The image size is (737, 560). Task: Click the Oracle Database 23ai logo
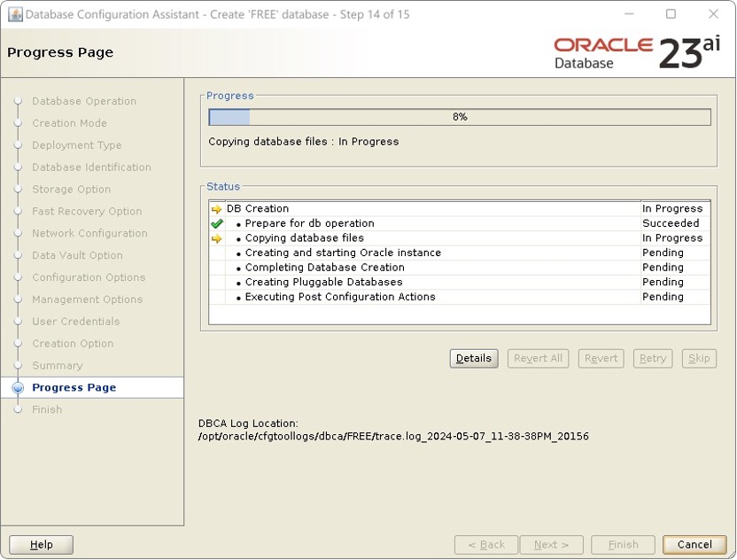click(637, 52)
